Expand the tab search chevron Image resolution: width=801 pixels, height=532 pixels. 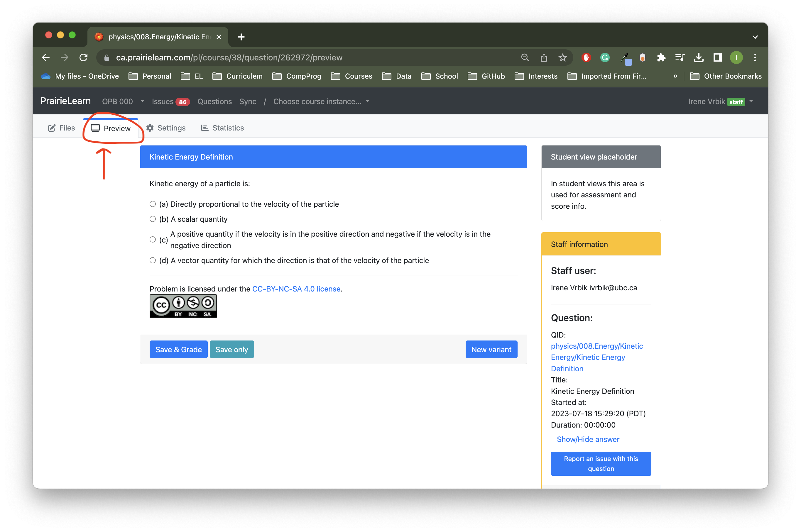pos(755,37)
